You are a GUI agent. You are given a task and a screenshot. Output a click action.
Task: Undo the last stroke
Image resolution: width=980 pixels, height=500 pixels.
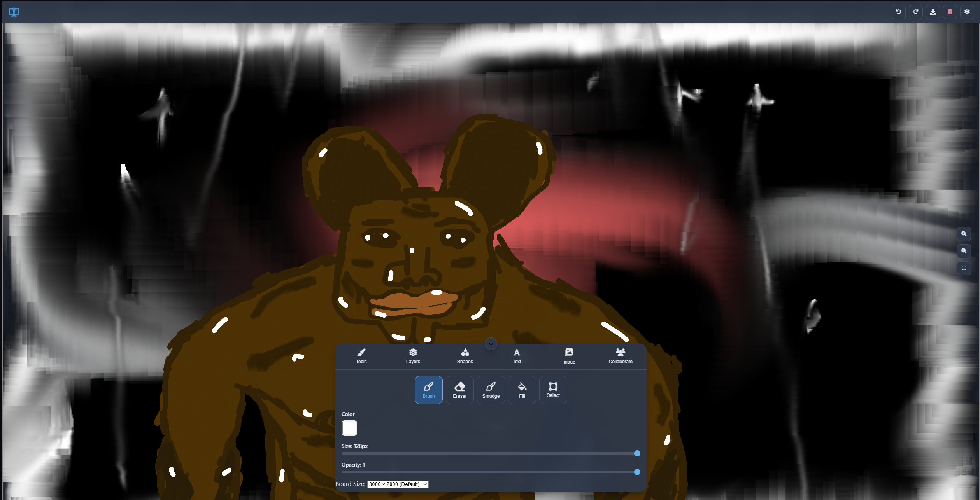click(x=898, y=12)
